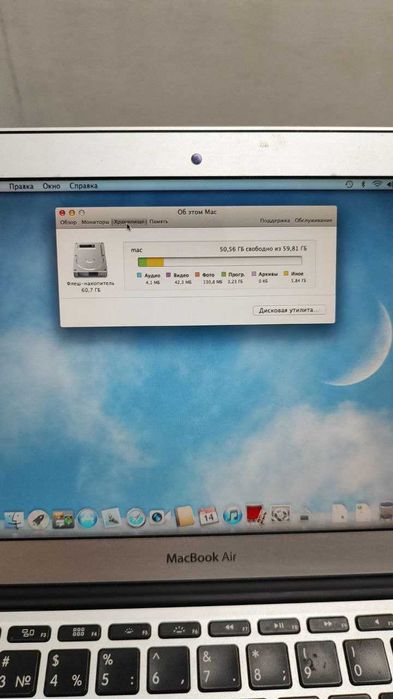Switch to the Обзор tab

point(68,222)
